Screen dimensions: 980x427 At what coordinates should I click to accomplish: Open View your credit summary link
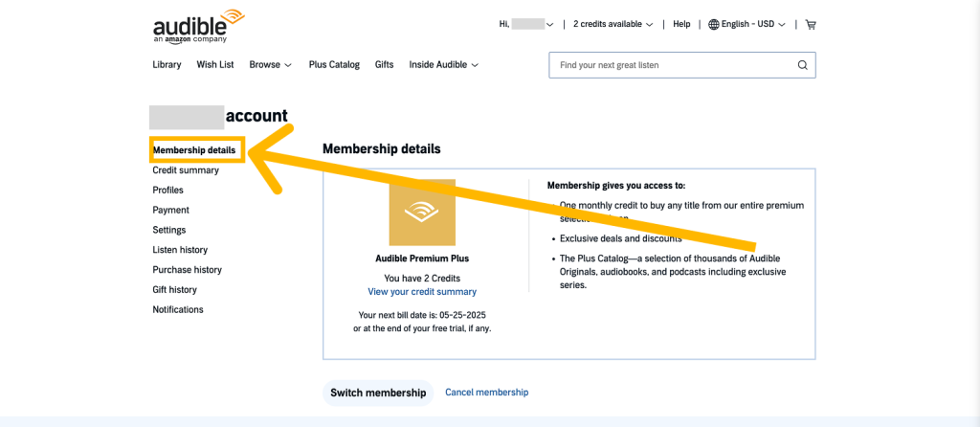[x=422, y=292]
